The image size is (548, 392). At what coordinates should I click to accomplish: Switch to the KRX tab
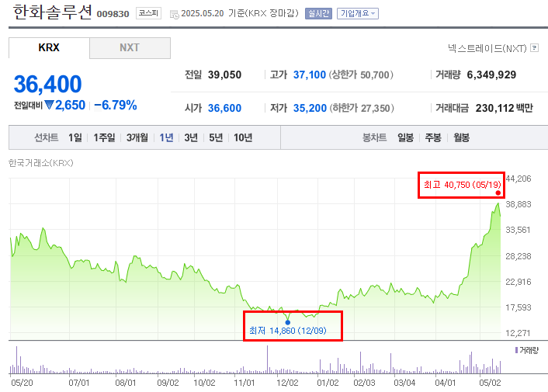pyautogui.click(x=49, y=48)
